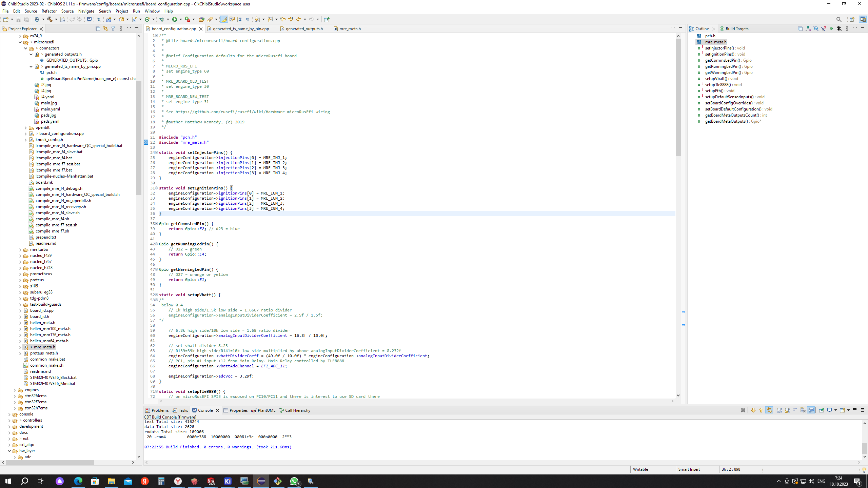Viewport: 868px width, 488px height.
Task: Toggle console Word Wrap arrows button
Action: 769,410
